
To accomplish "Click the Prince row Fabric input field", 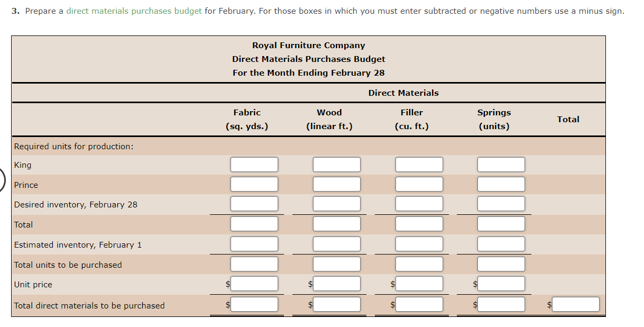I will 254,184.
